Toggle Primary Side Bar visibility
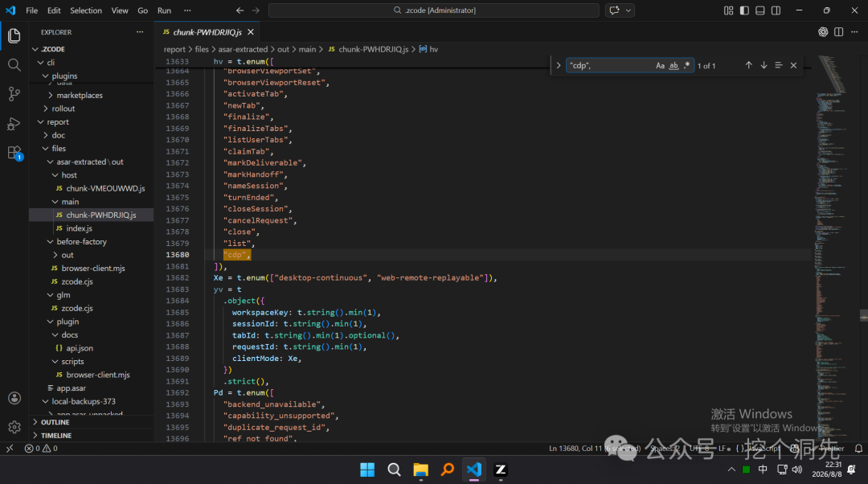This screenshot has height=484, width=868. [x=744, y=10]
